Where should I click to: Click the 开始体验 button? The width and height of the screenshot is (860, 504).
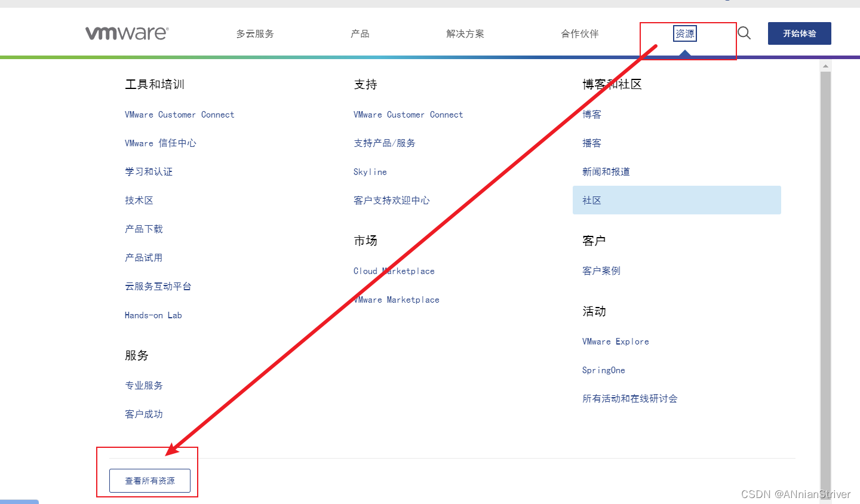[x=800, y=33]
